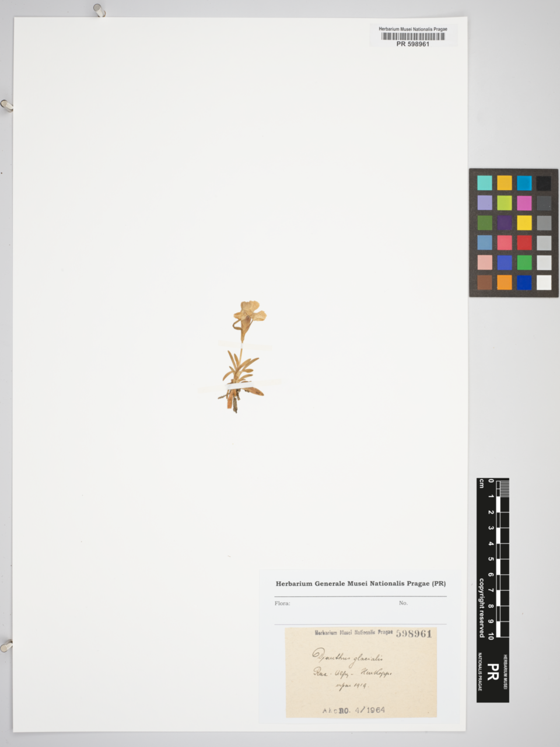Click the akc. no. 4/1964 stamp

354,710
